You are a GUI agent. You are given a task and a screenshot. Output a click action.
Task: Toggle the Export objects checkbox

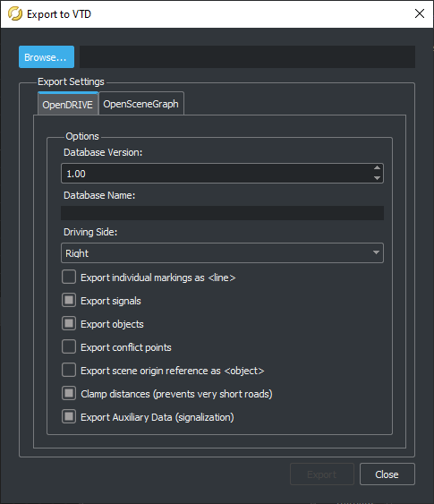point(69,324)
